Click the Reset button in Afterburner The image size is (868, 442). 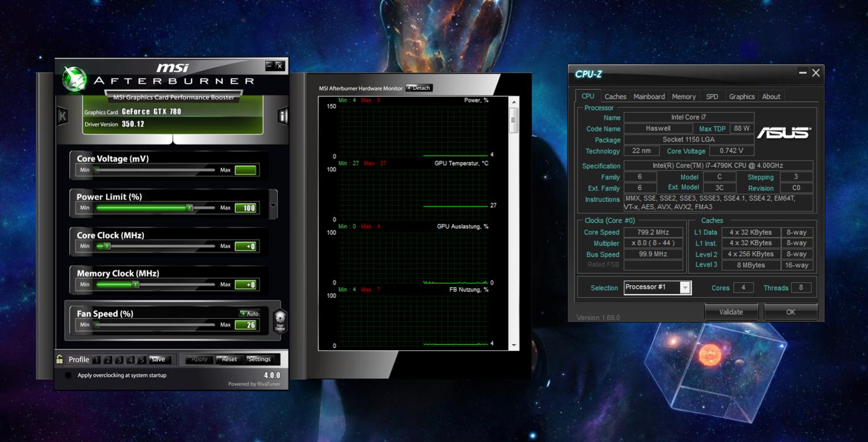click(229, 359)
